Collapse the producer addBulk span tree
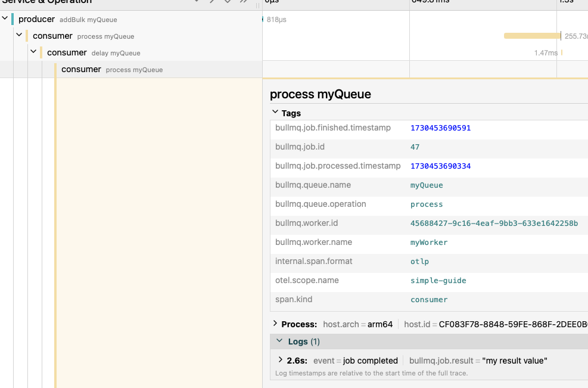The width and height of the screenshot is (588, 388). [5, 18]
